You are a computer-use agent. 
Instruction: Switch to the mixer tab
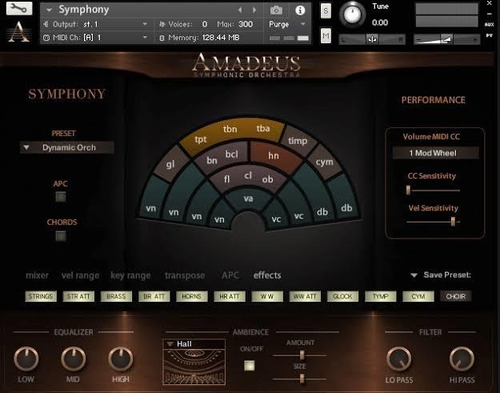click(x=37, y=275)
